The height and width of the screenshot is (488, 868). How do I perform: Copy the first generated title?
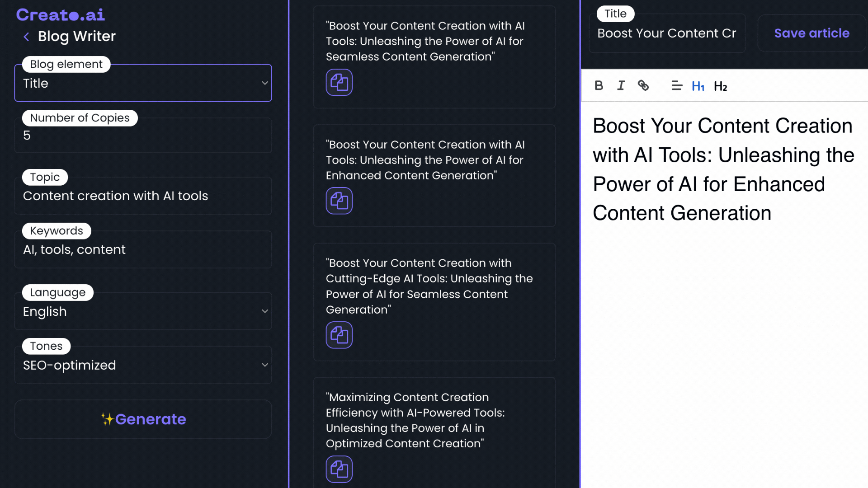(x=339, y=82)
